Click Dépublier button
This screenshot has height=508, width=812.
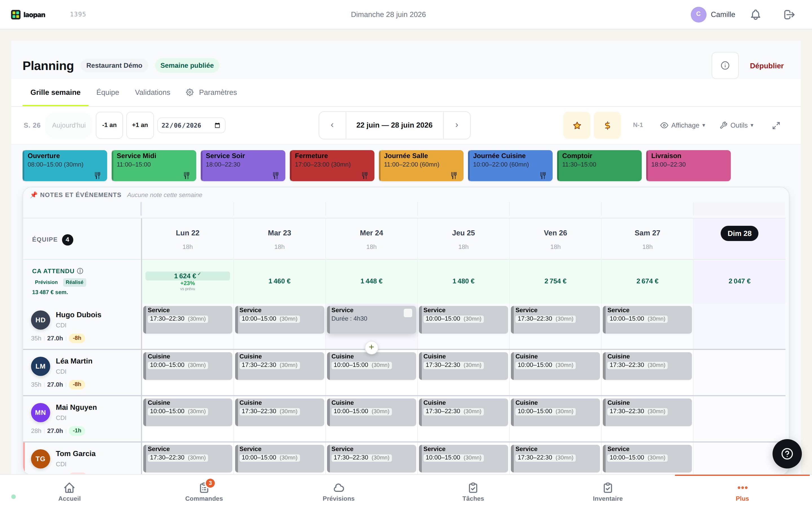point(767,66)
